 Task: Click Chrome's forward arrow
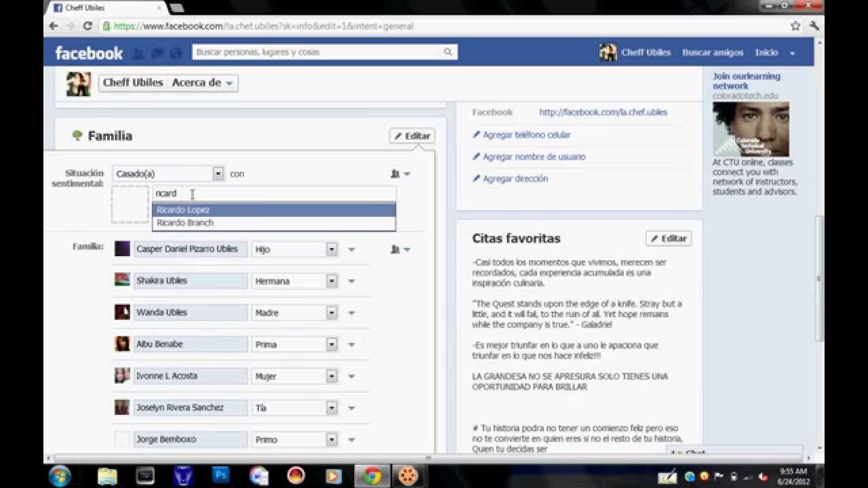71,26
